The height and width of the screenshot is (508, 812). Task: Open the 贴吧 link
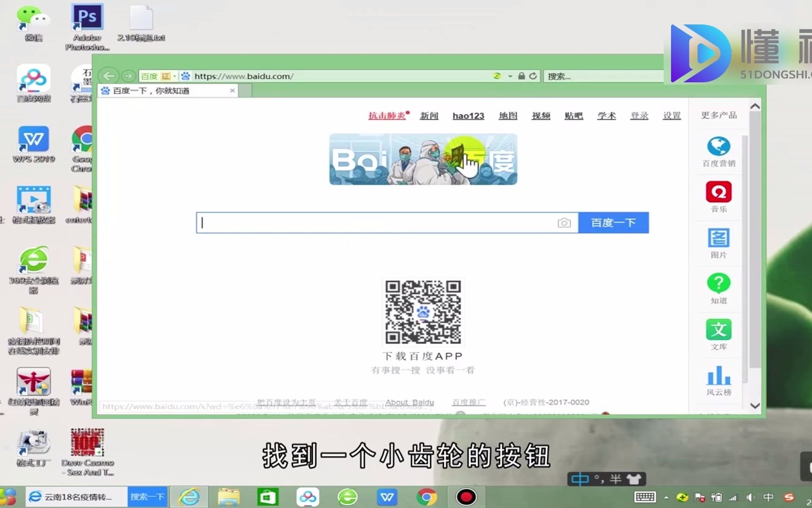point(574,116)
